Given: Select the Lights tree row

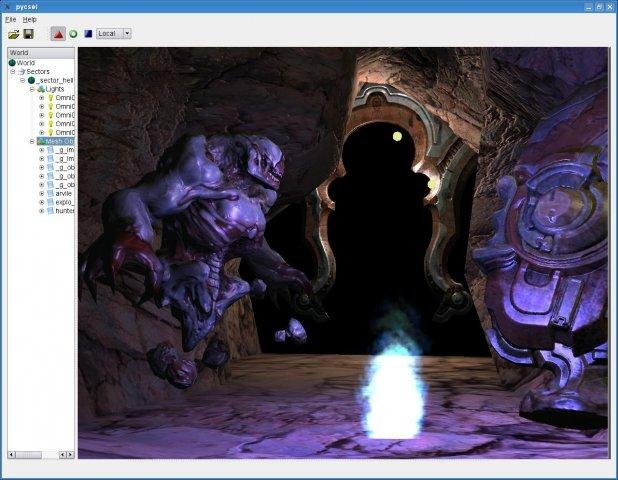Looking at the screenshot, I should (51, 89).
